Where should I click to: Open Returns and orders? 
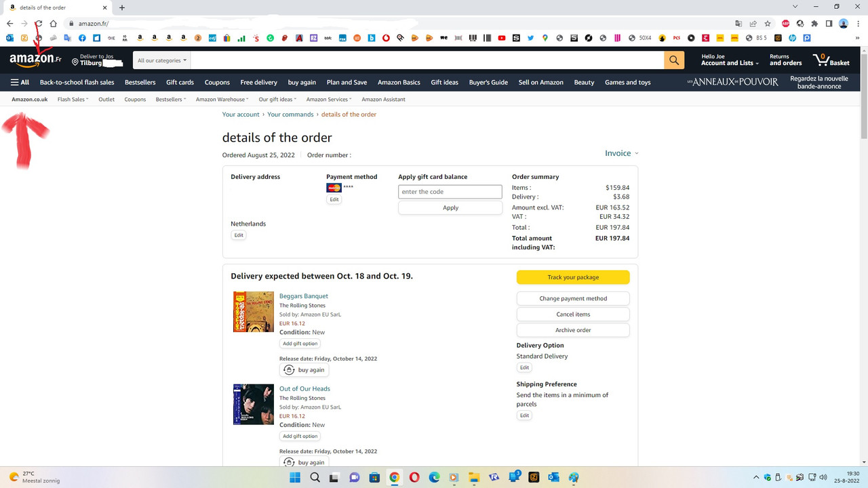point(785,60)
